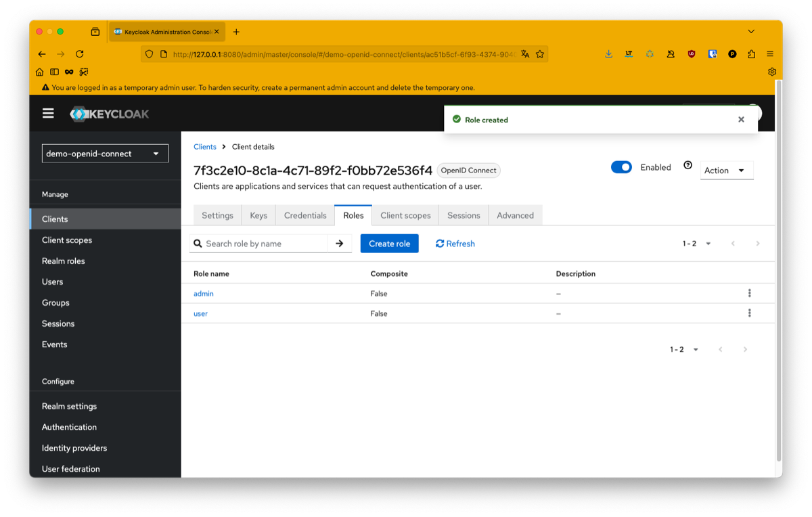Image resolution: width=812 pixels, height=517 pixels.
Task: Toggle the client Enabled switch
Action: (621, 167)
